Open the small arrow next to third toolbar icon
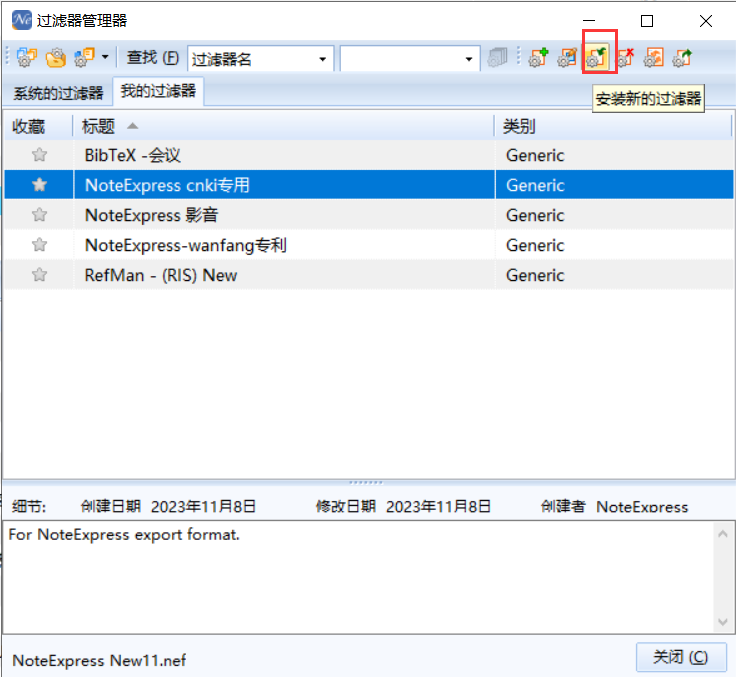This screenshot has width=736, height=677. pos(105,57)
